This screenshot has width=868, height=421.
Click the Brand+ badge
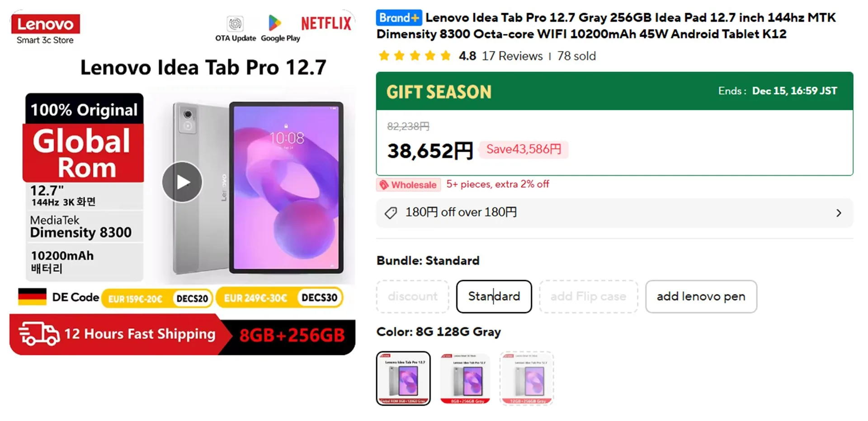399,18
